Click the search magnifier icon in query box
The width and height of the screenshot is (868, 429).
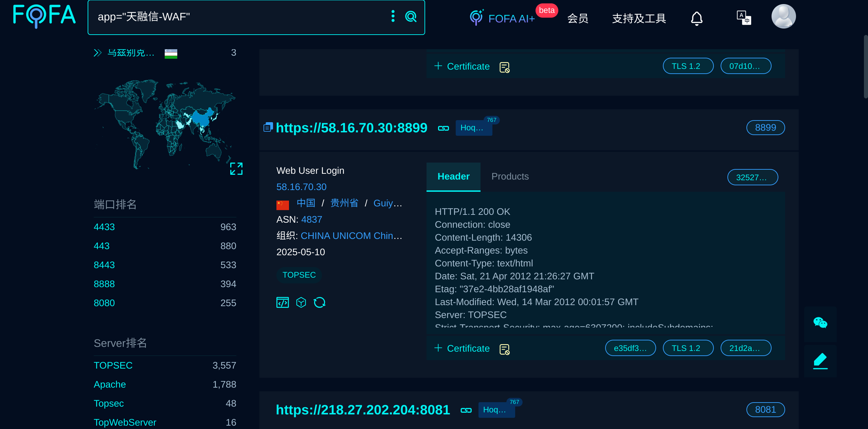[x=411, y=16]
